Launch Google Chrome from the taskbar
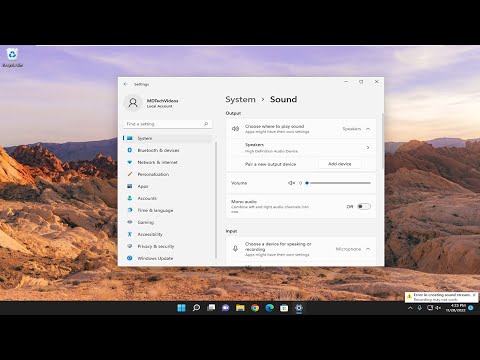This screenshot has height=360, width=480. click(255, 308)
